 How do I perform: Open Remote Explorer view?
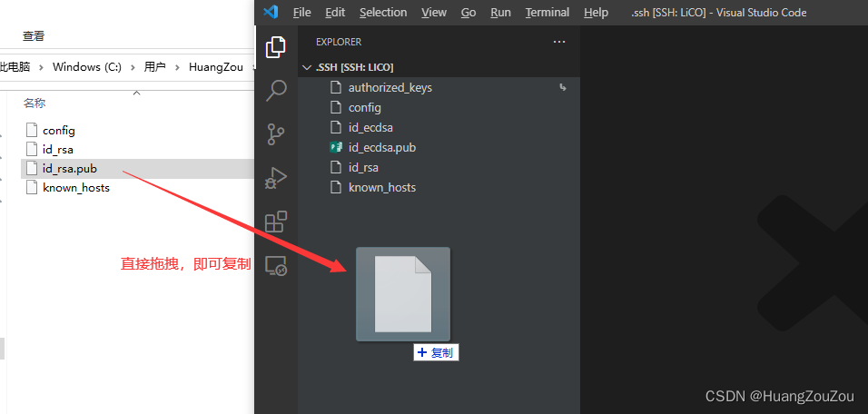[x=276, y=266]
